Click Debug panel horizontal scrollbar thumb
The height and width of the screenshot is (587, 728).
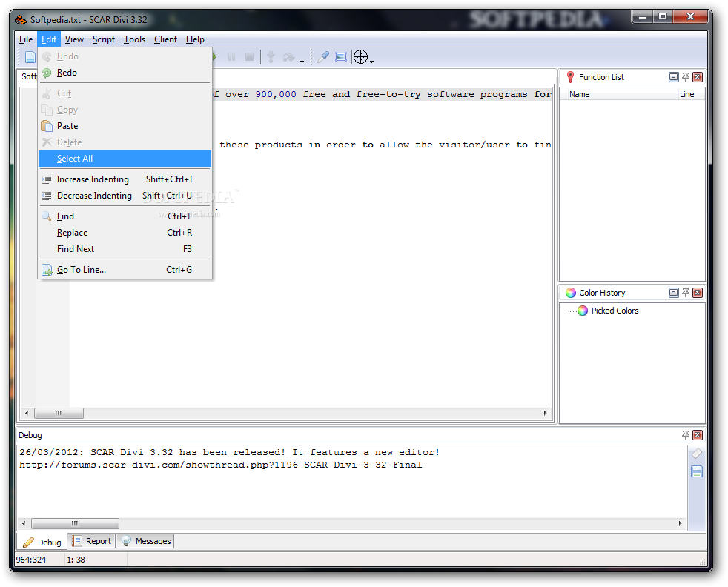[75, 523]
